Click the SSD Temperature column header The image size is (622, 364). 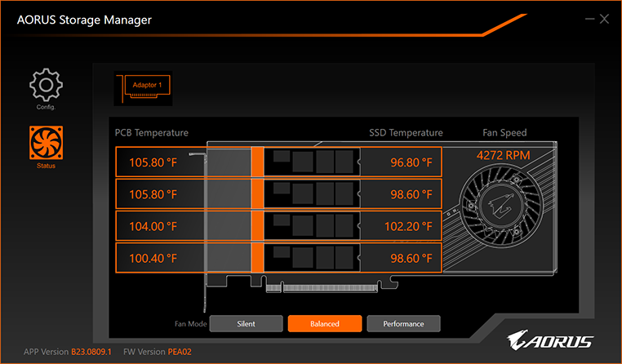[406, 133]
